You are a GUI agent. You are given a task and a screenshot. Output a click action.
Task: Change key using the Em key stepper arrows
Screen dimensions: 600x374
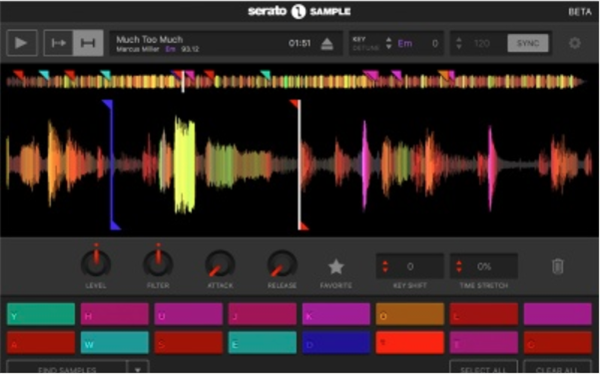[x=389, y=43]
